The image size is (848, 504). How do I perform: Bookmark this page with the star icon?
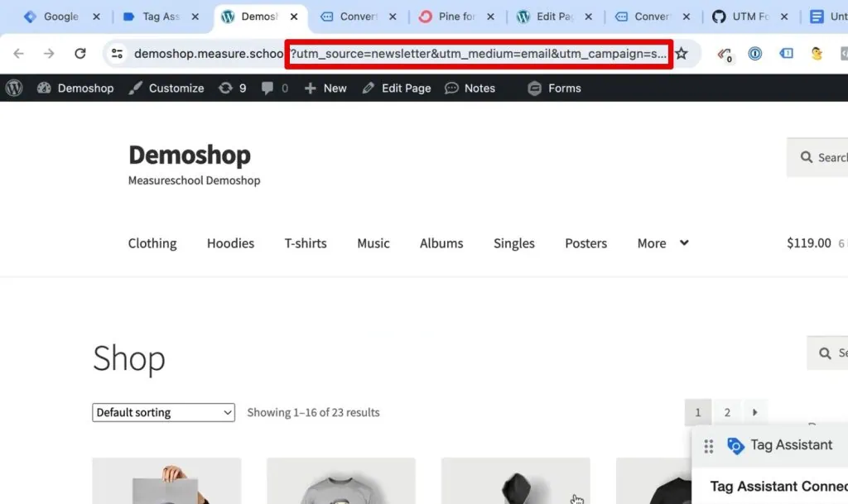tap(682, 53)
